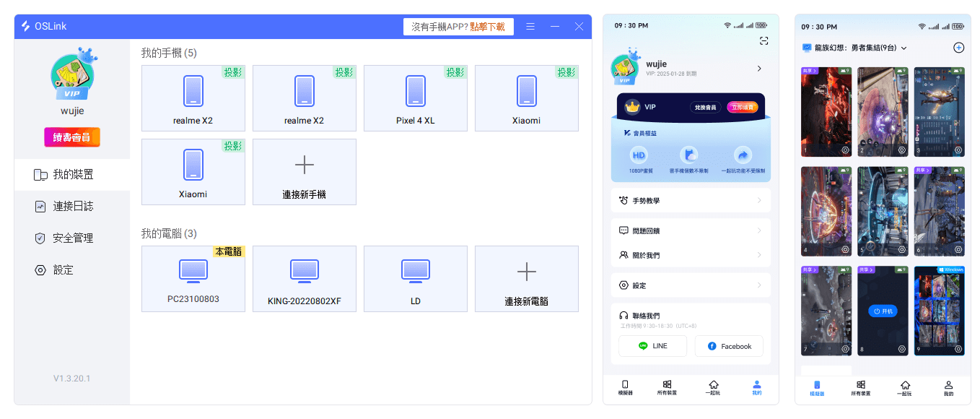Expand the game group dropdown with 9 devices
Viewport: 980px width, 419px height.
(x=904, y=48)
